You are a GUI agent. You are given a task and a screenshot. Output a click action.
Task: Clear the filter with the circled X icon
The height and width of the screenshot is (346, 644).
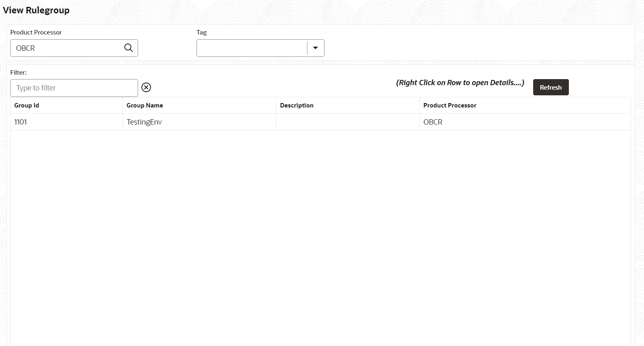coord(146,87)
